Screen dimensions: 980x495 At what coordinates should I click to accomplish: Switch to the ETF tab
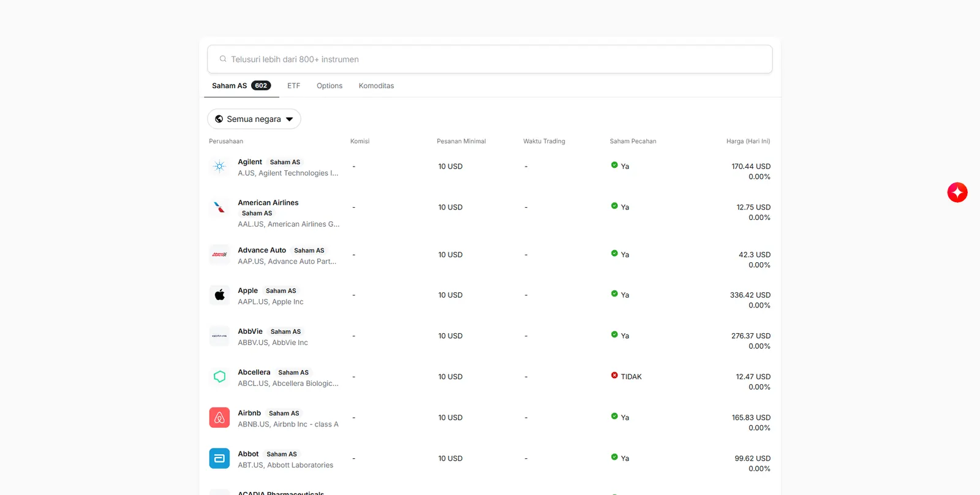pos(294,86)
